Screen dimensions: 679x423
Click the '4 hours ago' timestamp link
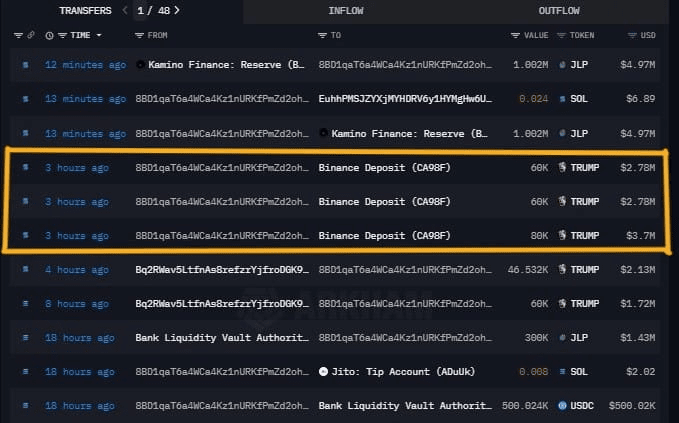[x=77, y=270]
